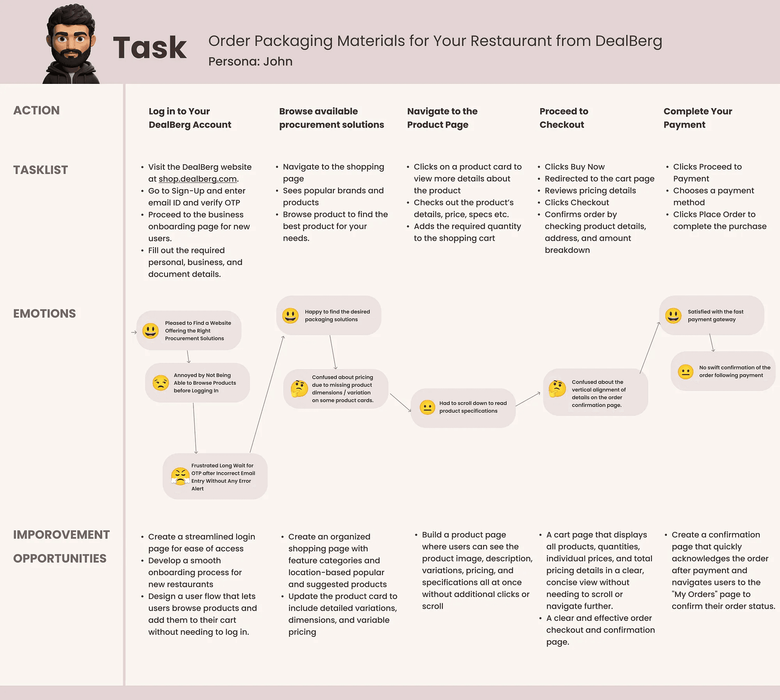Image resolution: width=780 pixels, height=700 pixels.
Task: Click "Adds the required quantity" bullet
Action: 467,232
